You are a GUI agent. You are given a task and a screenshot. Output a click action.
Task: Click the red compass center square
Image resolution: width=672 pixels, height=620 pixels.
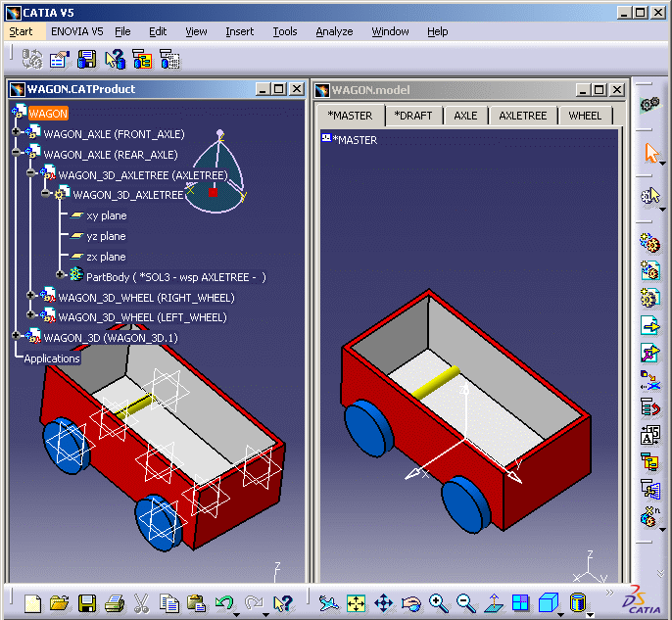coord(213,193)
